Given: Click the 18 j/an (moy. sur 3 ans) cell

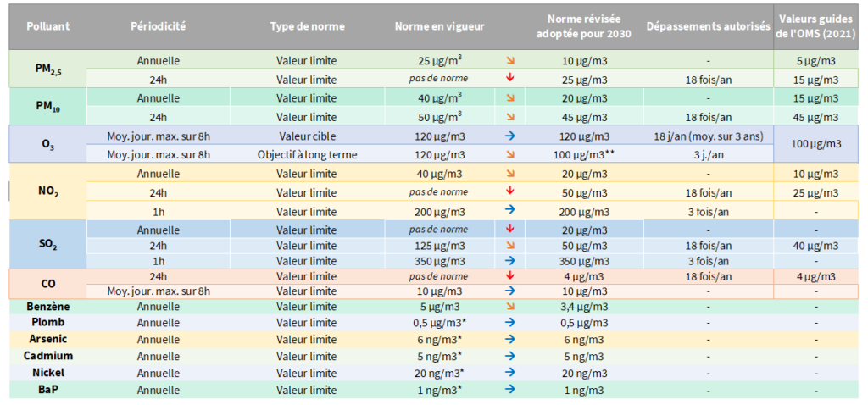Looking at the screenshot, I should coord(708,136).
